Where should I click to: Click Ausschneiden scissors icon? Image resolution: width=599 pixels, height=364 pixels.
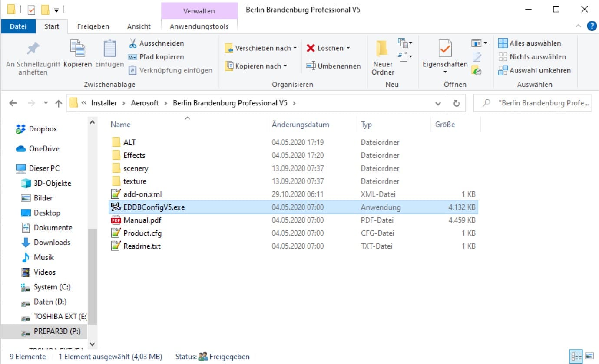point(133,43)
